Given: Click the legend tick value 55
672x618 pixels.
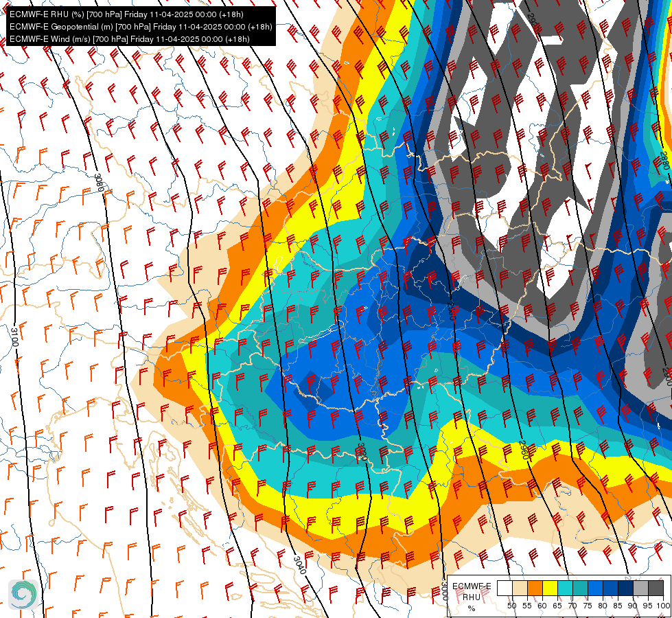Looking at the screenshot, I should [526, 606].
